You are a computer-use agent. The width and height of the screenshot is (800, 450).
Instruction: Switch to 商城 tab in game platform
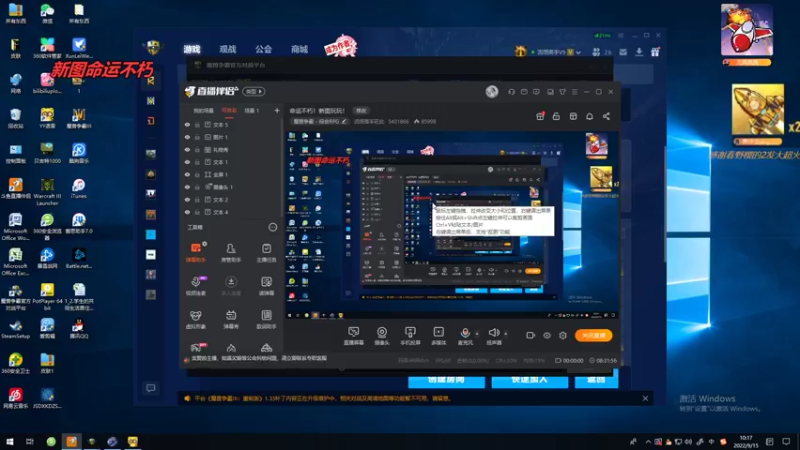tap(299, 49)
